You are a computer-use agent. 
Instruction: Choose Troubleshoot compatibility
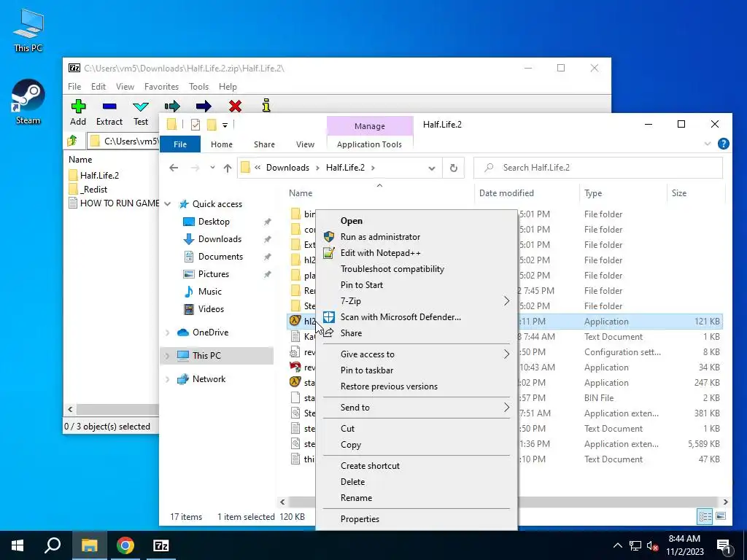click(417, 269)
